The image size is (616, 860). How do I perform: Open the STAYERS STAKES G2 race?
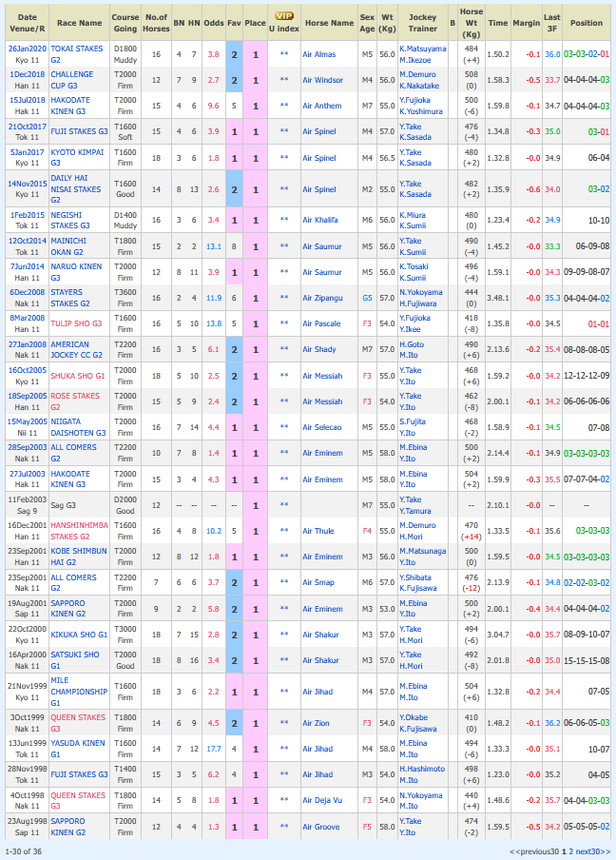70,298
